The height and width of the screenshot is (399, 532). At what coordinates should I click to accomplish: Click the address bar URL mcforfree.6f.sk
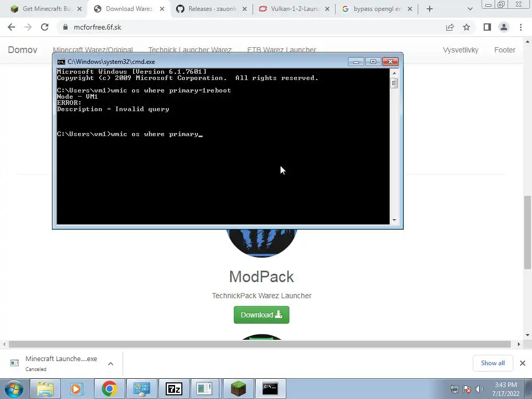(x=97, y=27)
